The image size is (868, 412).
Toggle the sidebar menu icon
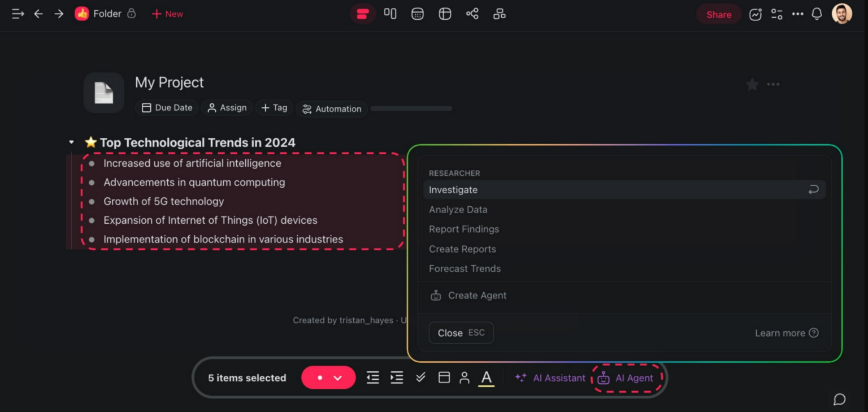(18, 14)
